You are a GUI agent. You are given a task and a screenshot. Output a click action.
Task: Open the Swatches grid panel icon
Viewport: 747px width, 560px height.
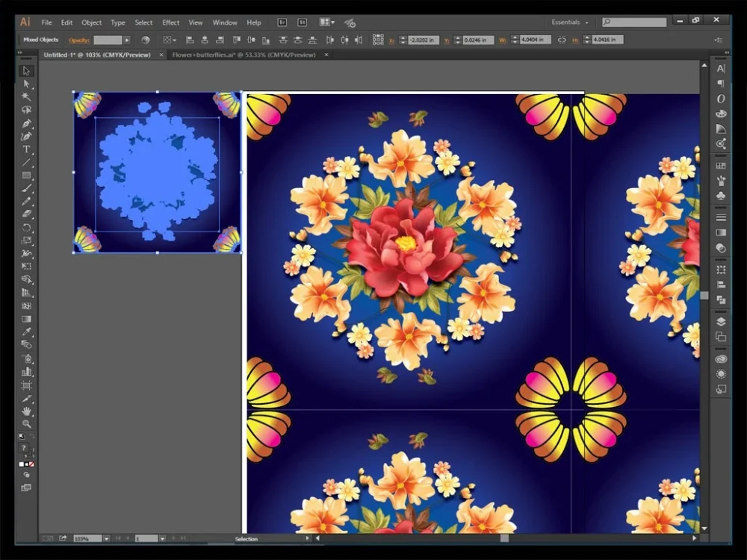tap(721, 166)
